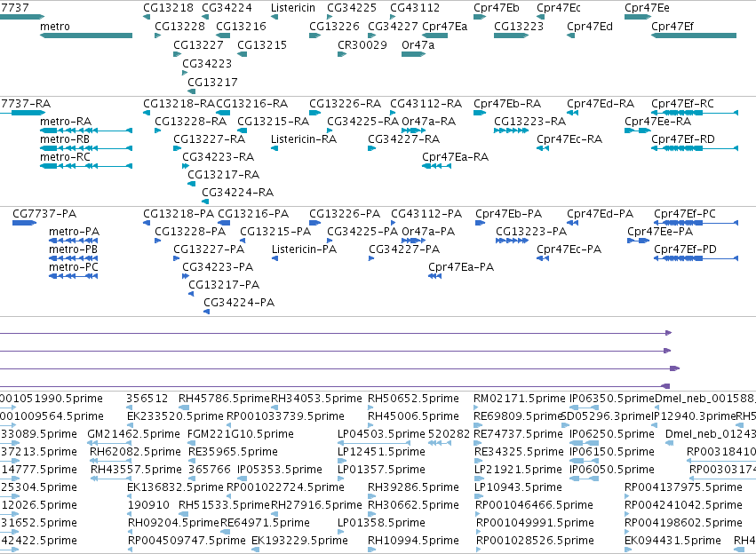The image size is (756, 554).
Task: Select the CG34225 gene label
Action: (352, 8)
